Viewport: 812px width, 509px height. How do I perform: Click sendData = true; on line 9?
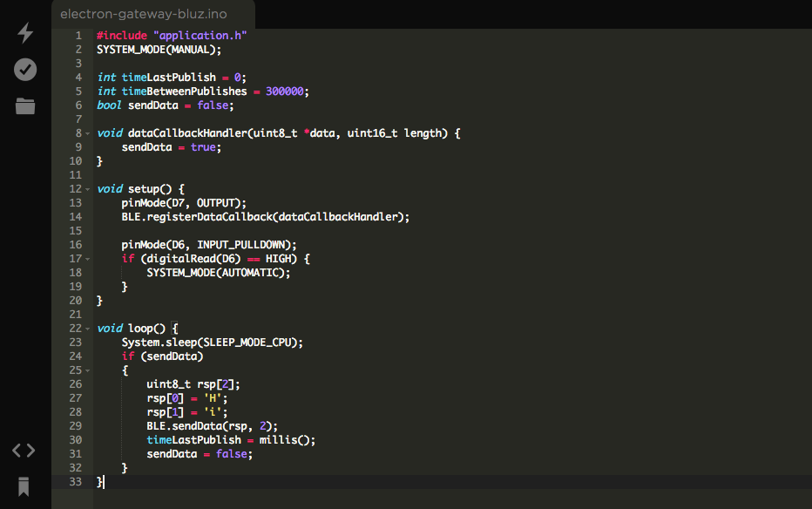point(172,147)
